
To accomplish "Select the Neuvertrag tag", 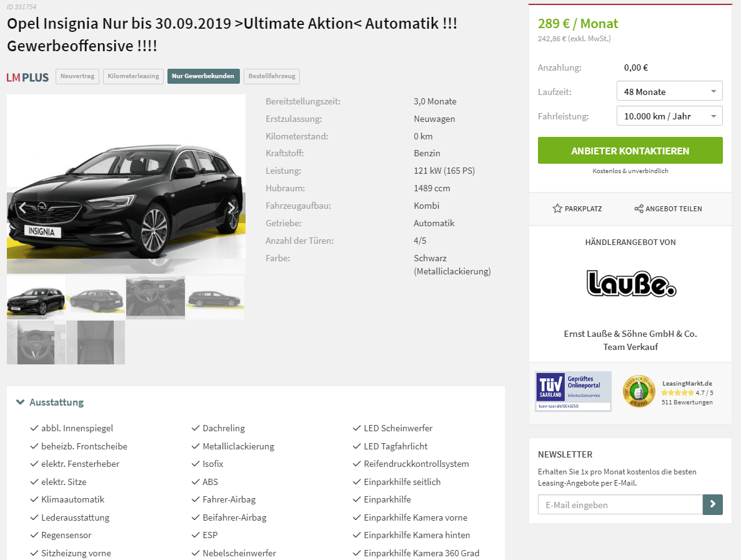I will (x=77, y=76).
